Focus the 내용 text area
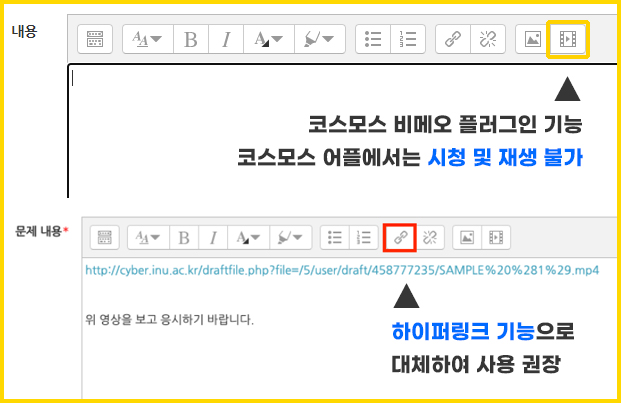621x403 pixels. 343,131
